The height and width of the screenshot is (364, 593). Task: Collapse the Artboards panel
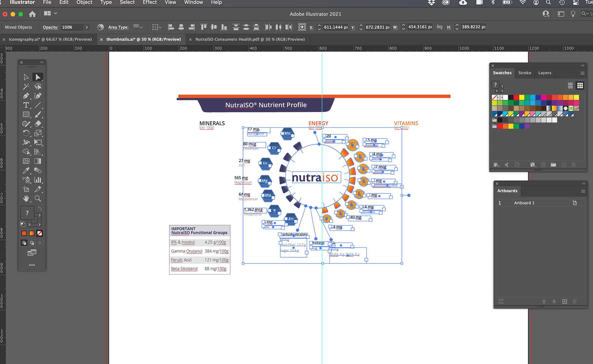coord(583,184)
